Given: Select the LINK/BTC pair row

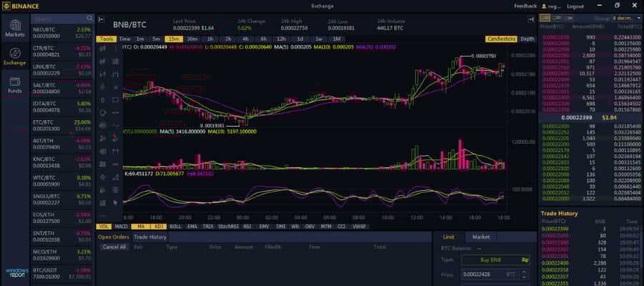Looking at the screenshot, I should (62, 70).
